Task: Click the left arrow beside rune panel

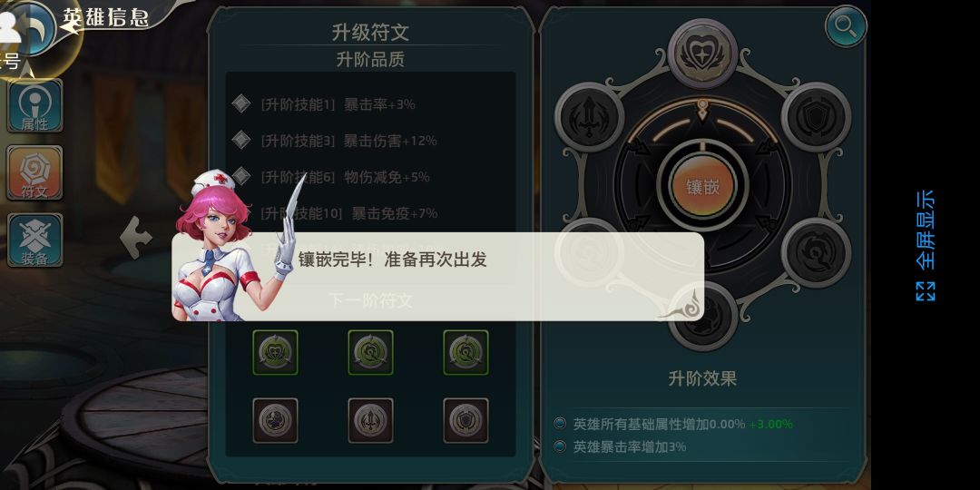Action: point(135,237)
